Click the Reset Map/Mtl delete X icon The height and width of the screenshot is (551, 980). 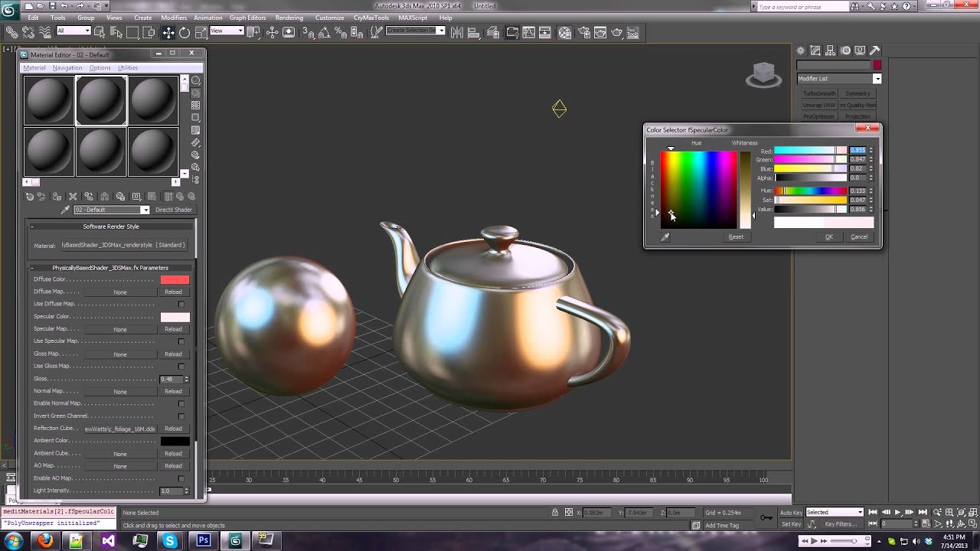tap(73, 197)
